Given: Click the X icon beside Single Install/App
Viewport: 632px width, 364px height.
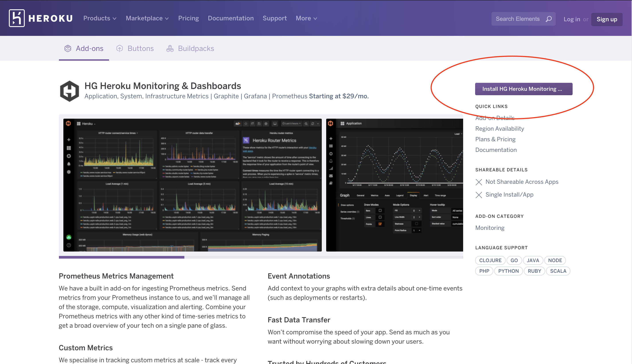Looking at the screenshot, I should tap(479, 195).
